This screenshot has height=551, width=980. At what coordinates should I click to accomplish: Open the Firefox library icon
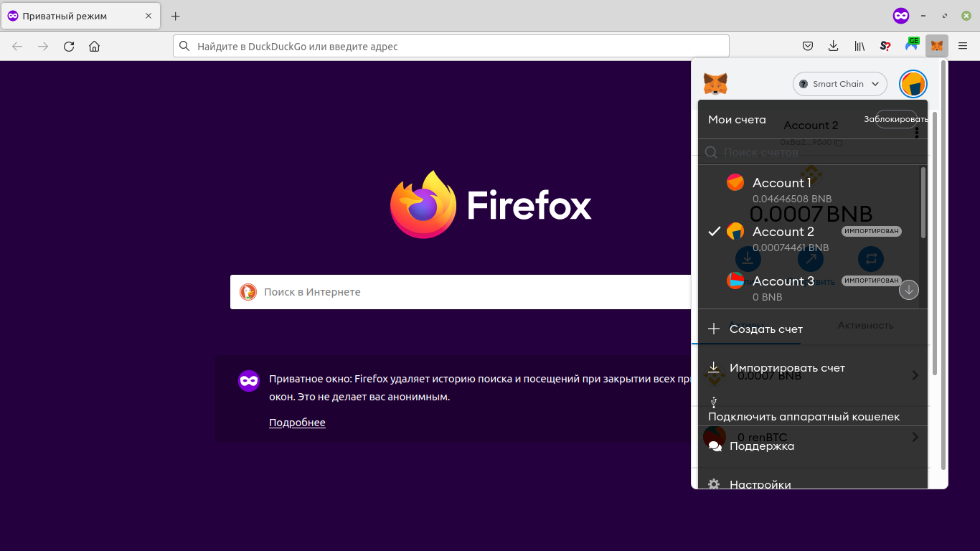click(x=859, y=46)
